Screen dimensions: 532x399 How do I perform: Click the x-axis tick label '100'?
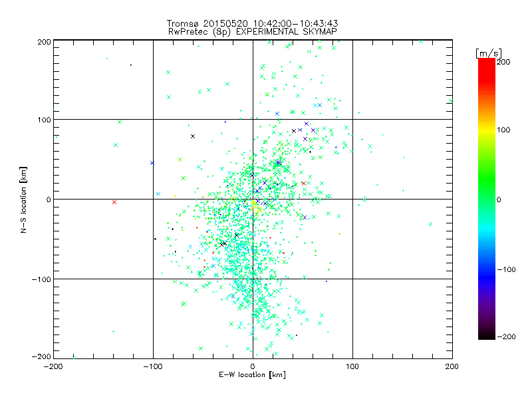point(352,366)
